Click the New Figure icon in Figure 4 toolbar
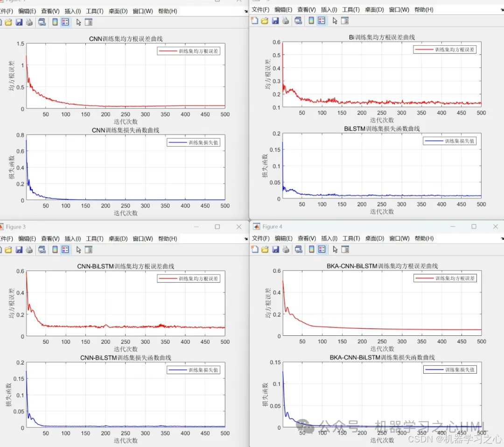The image size is (504, 447). tap(254, 250)
